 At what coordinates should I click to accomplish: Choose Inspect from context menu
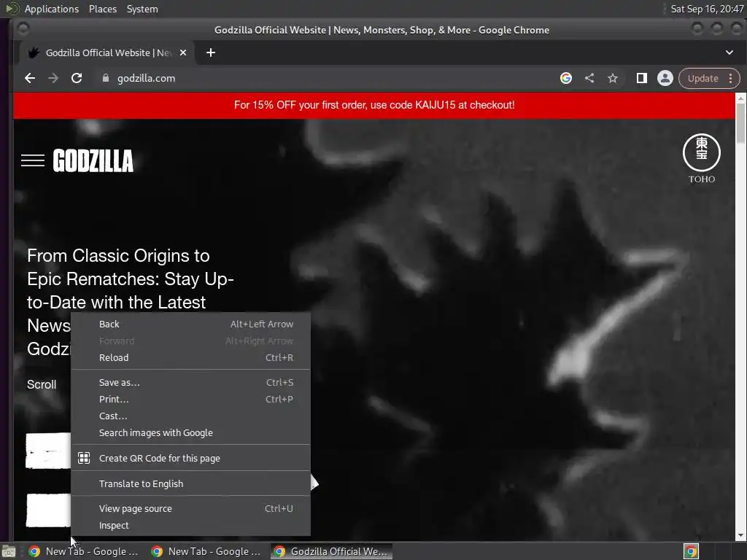pyautogui.click(x=190, y=526)
